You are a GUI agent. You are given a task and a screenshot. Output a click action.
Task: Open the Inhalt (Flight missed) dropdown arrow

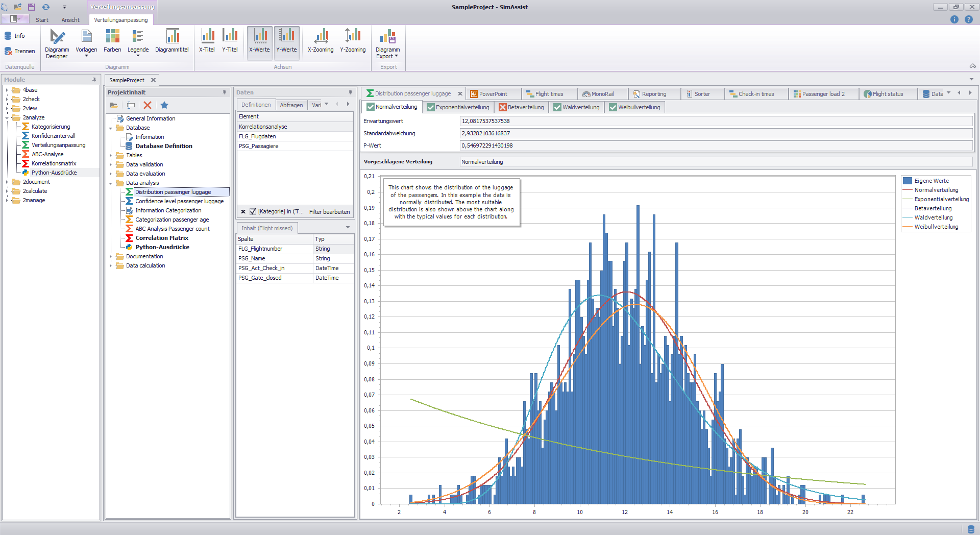(x=348, y=228)
